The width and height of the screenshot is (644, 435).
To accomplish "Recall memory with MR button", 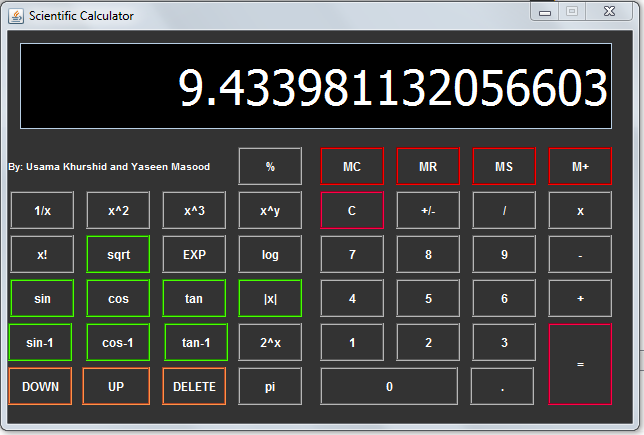I will (x=428, y=166).
